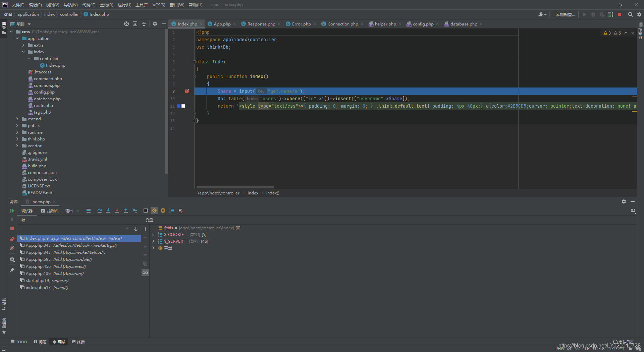Screen dimensions: 644x352
Task: Close the Index.php editor tab
Action: point(201,24)
